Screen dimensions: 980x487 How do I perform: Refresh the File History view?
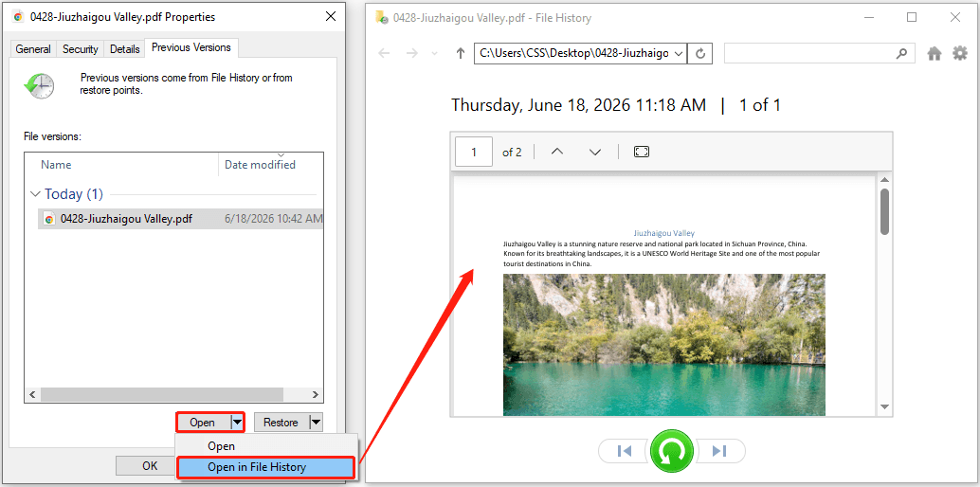700,54
